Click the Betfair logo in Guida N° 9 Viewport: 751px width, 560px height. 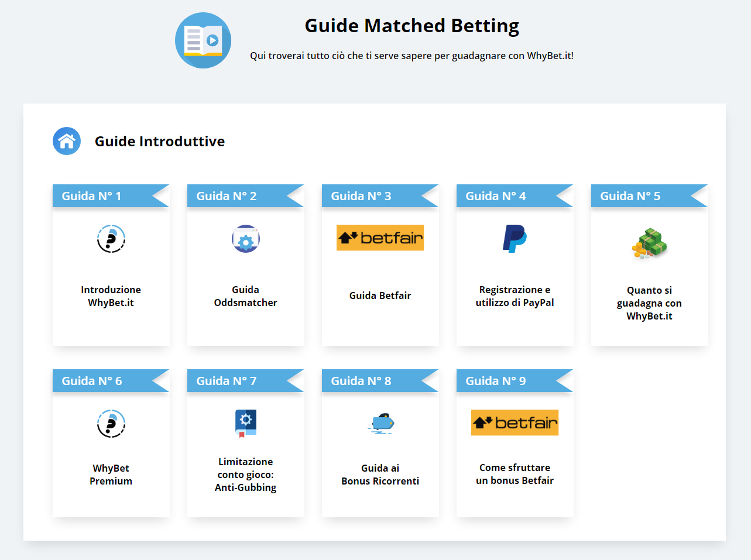515,422
